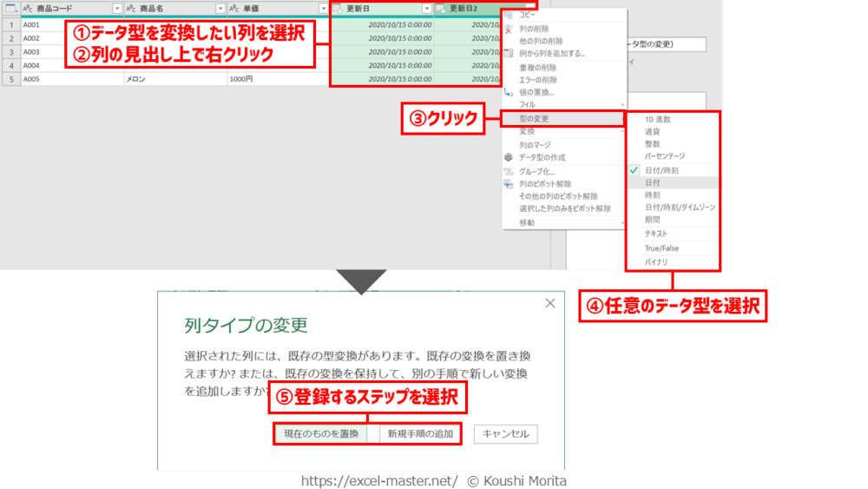Click the ABC type icon on 商品コード column
Viewport: 868px width, 489px height.
pyautogui.click(x=28, y=9)
